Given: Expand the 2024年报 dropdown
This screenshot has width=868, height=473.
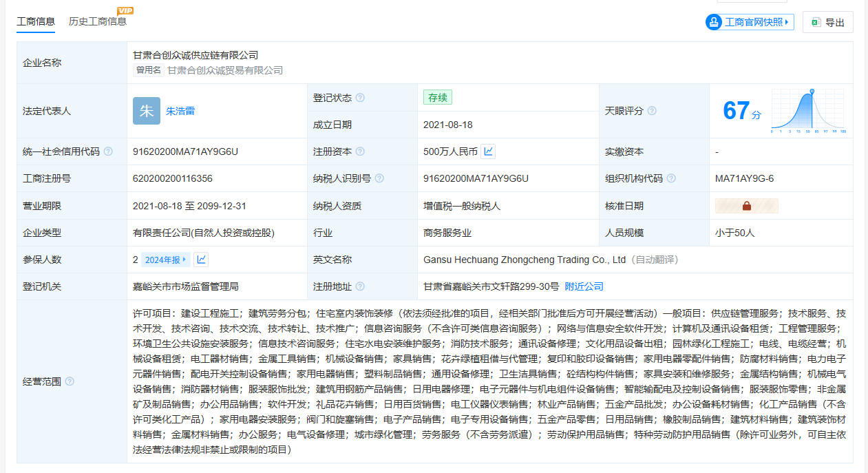Looking at the screenshot, I should point(165,260).
